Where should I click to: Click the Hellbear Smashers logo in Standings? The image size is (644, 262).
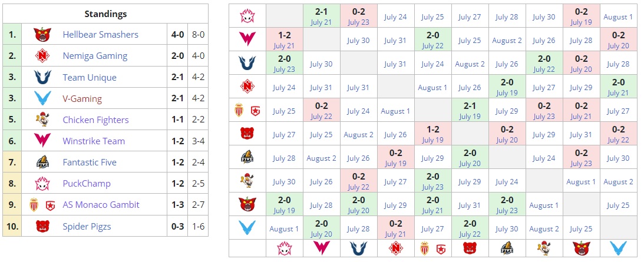(x=41, y=35)
